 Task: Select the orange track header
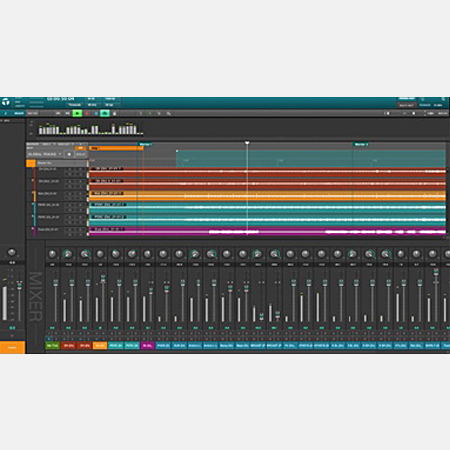[x=60, y=196]
